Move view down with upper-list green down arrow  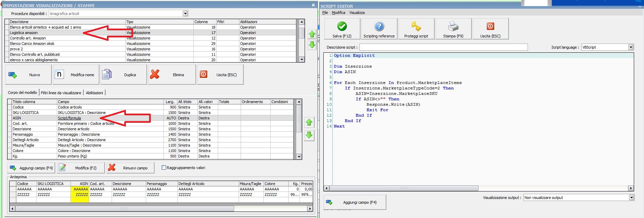coord(312,45)
